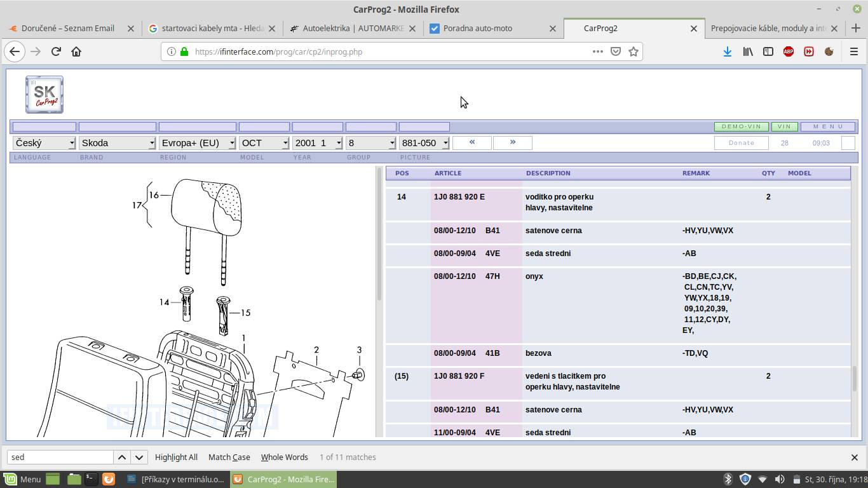Toggle the sidebar view icon

pos(768,51)
